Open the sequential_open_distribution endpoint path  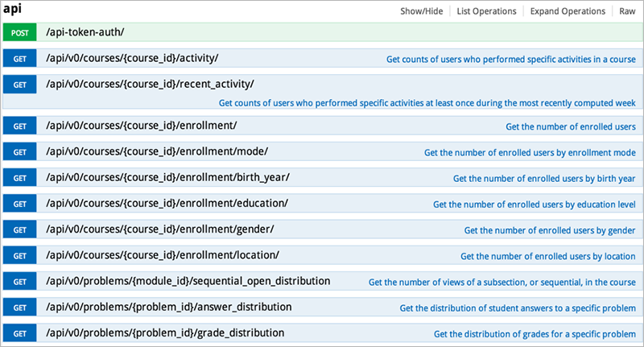[188, 281]
